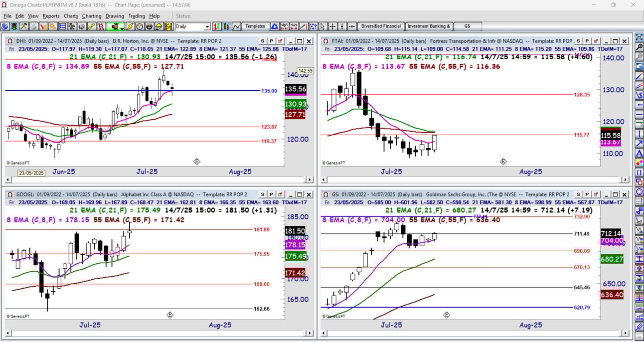The height and width of the screenshot is (342, 644).
Task: Click the FTAI chart scroll right arrow
Action: tap(626, 179)
